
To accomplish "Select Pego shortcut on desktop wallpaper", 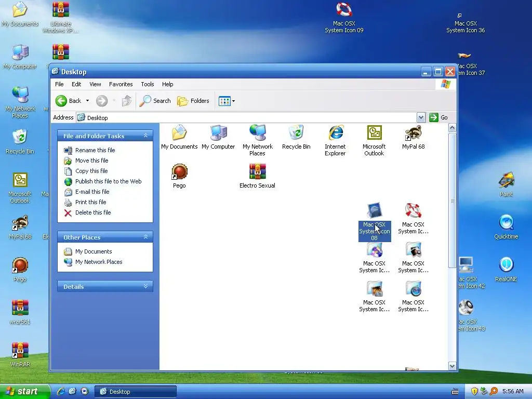I will coord(20,270).
